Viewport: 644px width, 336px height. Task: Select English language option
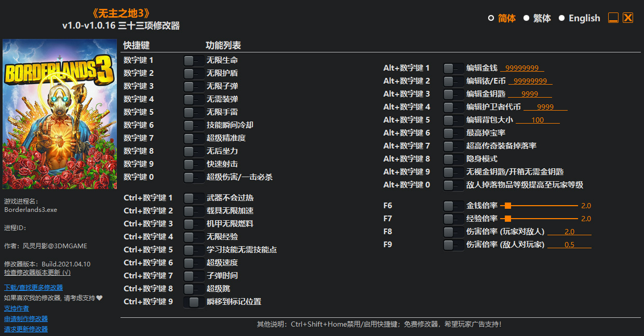point(579,18)
